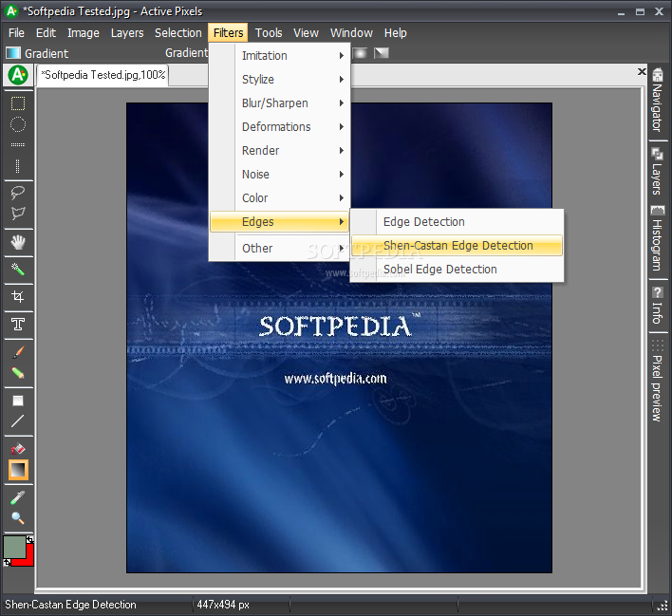
Task: Expand the Imitation filter submenu
Action: [x=279, y=56]
